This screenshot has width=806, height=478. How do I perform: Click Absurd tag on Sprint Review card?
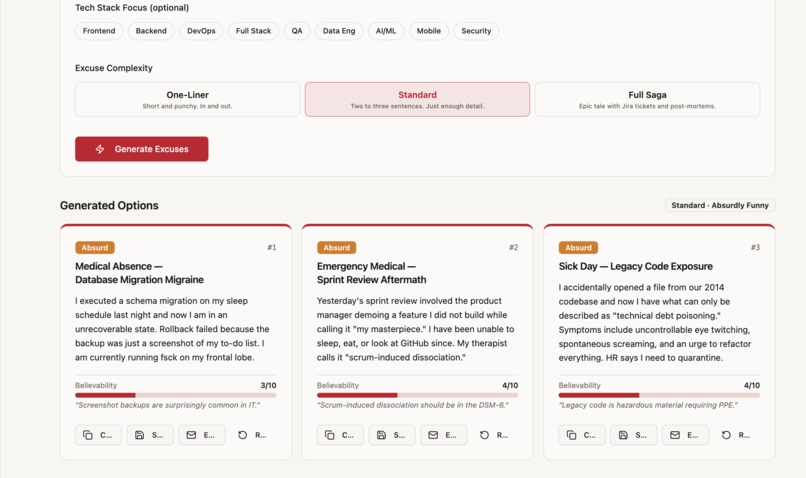click(337, 248)
